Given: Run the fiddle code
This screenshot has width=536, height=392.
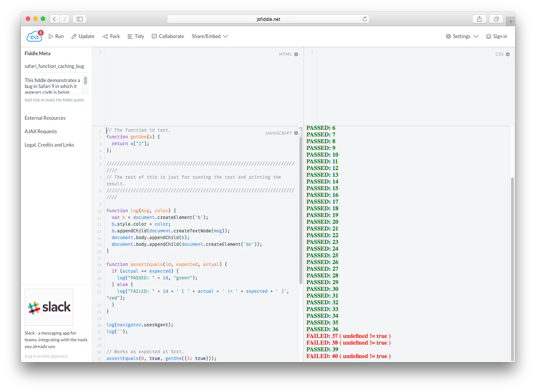Looking at the screenshot, I should pyautogui.click(x=56, y=36).
